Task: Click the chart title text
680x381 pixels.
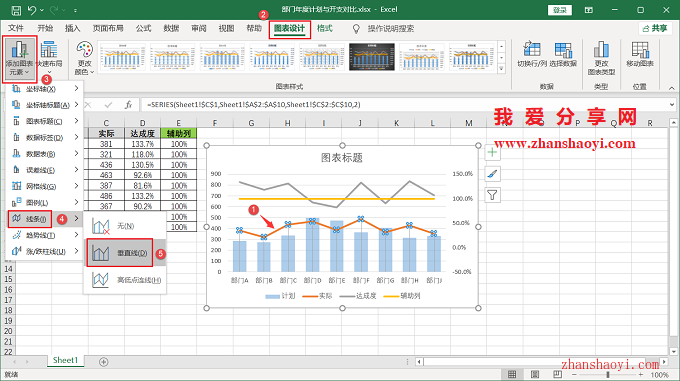Action: tap(342, 158)
